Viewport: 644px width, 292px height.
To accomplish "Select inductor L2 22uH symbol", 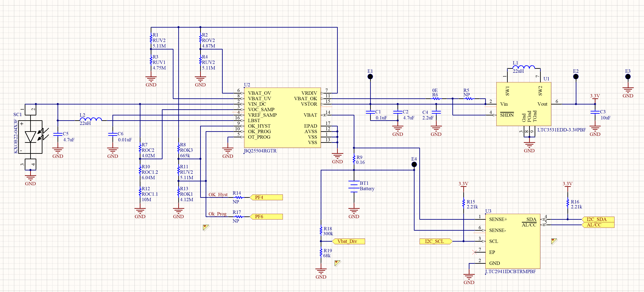I will click(91, 119).
